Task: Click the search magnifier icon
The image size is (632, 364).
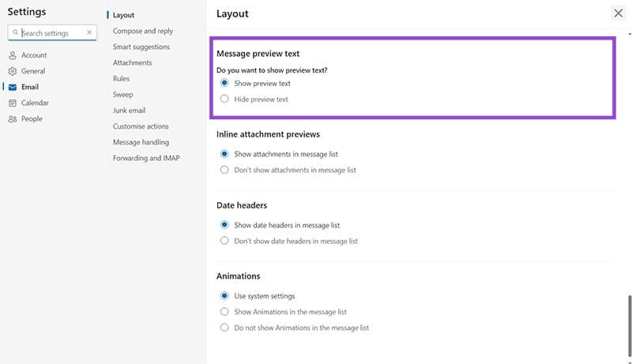Action: click(x=15, y=32)
